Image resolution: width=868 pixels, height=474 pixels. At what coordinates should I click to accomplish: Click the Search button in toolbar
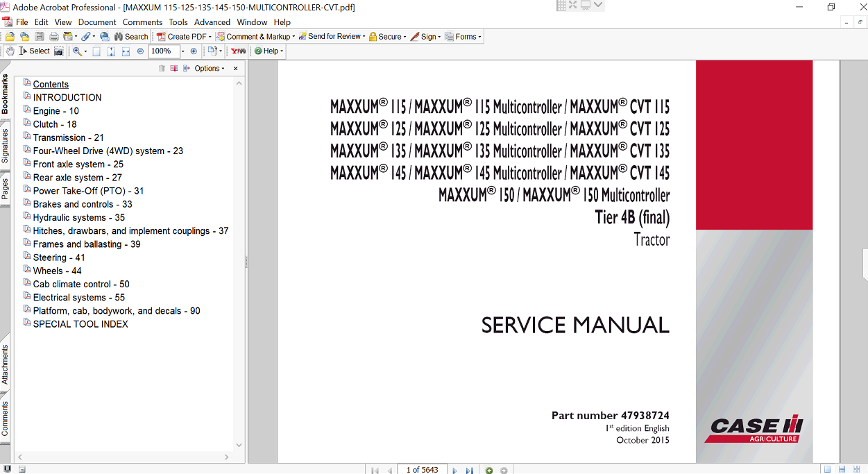pos(130,37)
